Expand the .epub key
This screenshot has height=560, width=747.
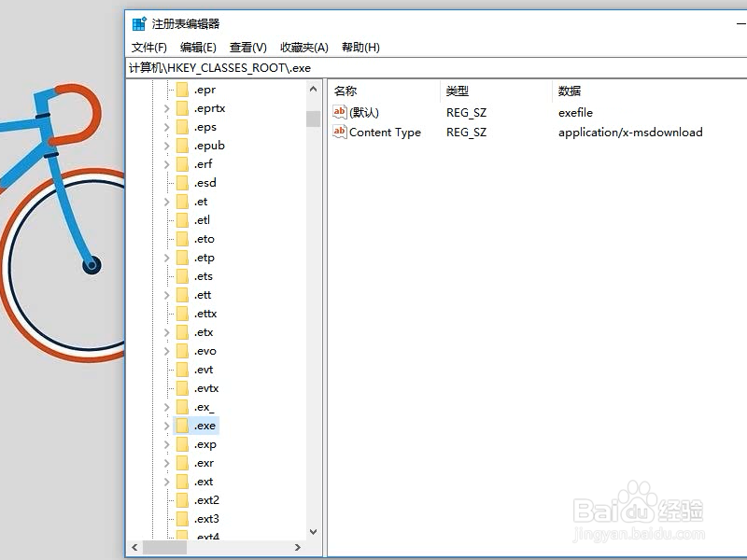(x=167, y=146)
